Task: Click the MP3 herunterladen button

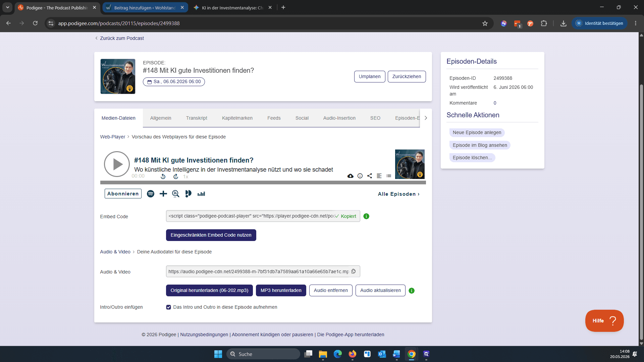Action: (281, 290)
